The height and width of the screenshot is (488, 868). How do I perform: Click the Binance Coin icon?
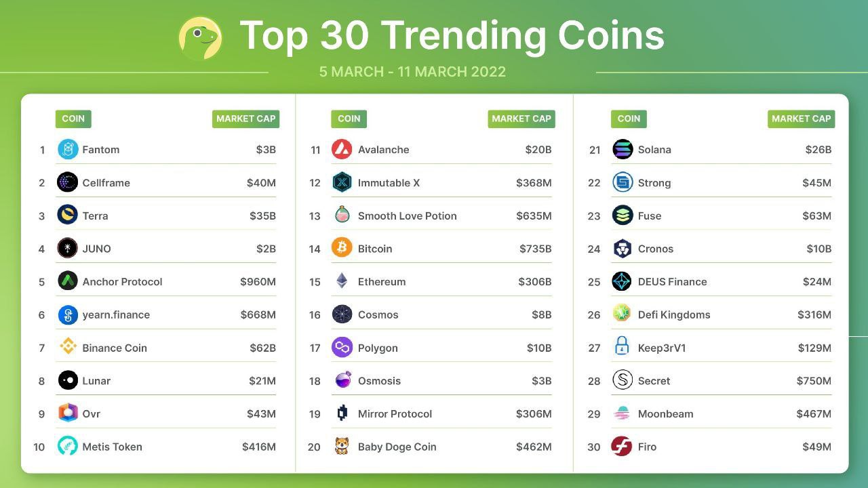coord(68,347)
